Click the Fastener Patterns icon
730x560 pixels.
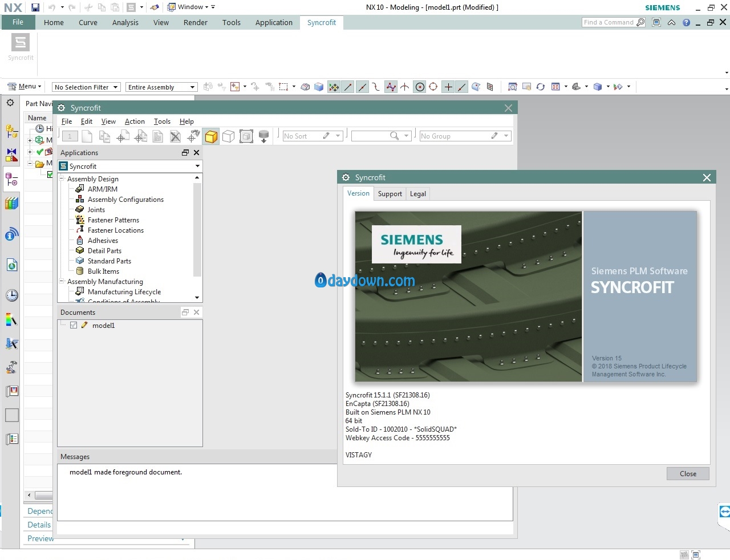(x=80, y=220)
